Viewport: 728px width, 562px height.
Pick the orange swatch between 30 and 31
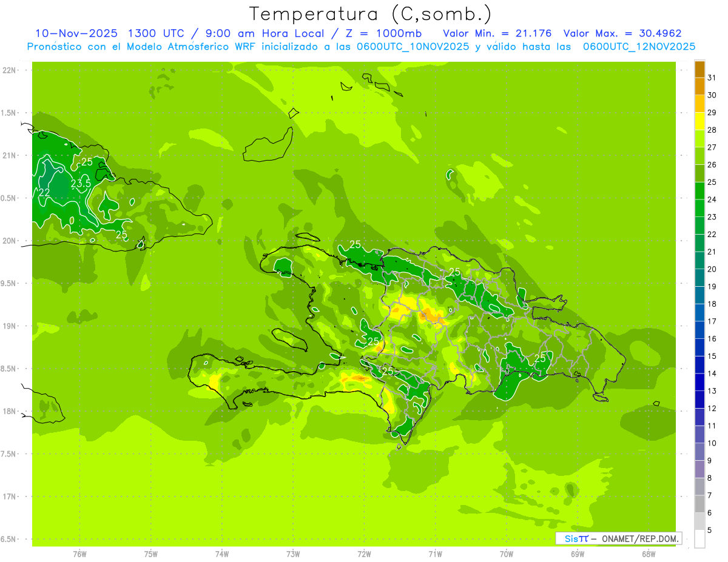tap(699, 86)
